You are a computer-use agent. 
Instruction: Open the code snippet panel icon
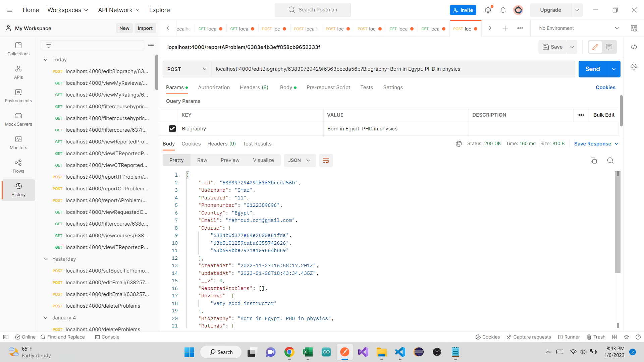634,47
